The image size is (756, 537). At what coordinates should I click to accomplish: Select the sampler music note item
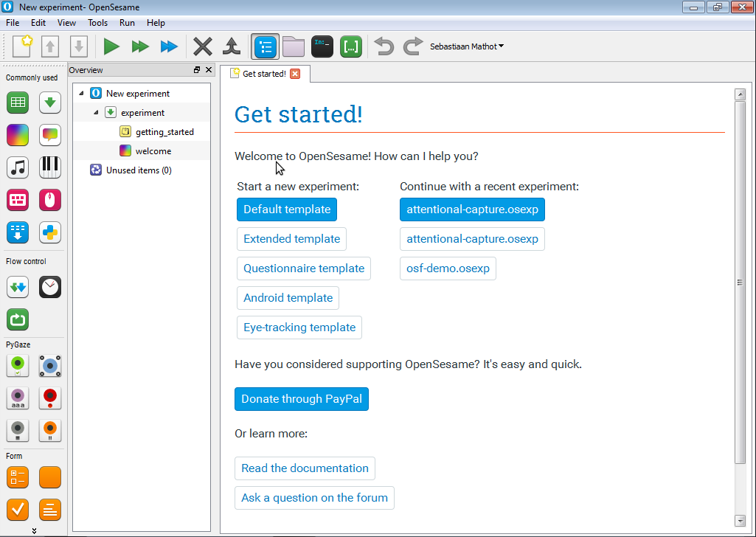18,167
